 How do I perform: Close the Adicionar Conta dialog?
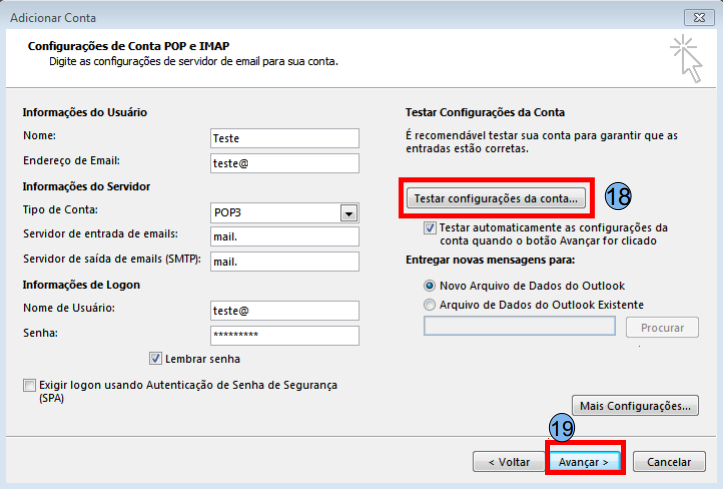pyautogui.click(x=698, y=17)
